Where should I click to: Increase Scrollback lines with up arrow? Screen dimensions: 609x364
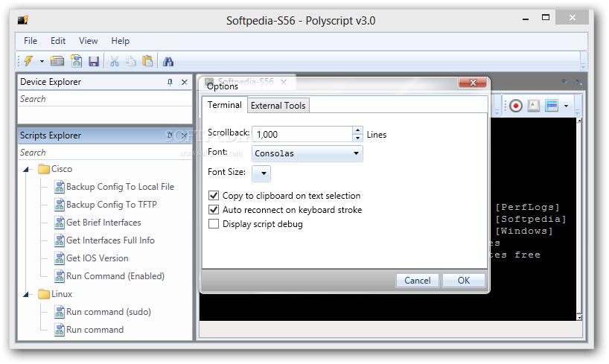point(357,130)
